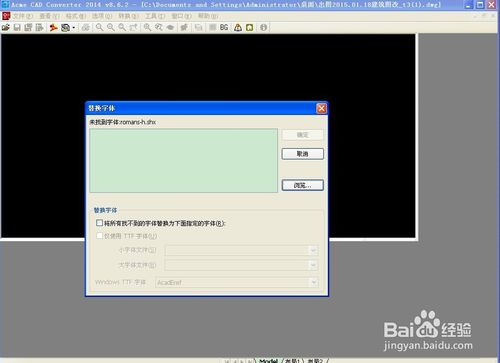500x363 pixels.
Task: Click the red PDF convert toolbar icon
Action: (x=53, y=27)
